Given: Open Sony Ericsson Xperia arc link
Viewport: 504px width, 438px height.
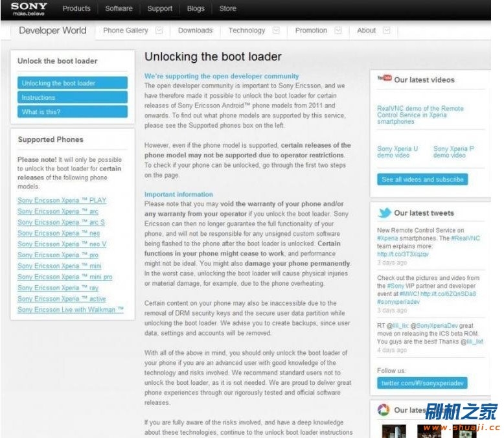Looking at the screenshot, I should (x=58, y=211).
